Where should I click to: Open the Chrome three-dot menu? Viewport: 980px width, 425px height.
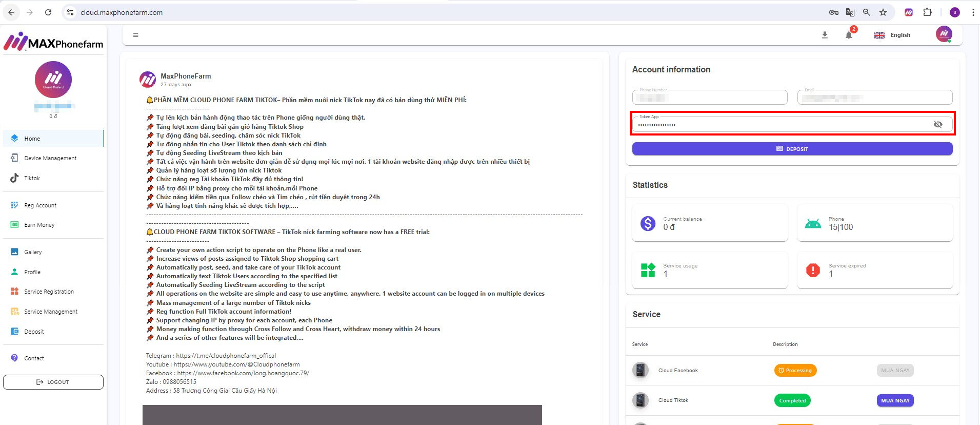click(x=973, y=12)
